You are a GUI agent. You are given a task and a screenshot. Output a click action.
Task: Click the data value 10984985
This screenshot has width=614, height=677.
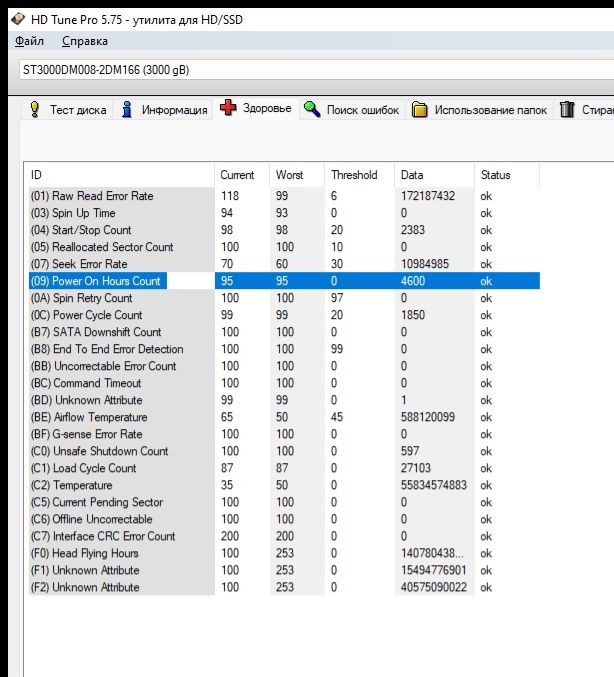[x=425, y=264]
